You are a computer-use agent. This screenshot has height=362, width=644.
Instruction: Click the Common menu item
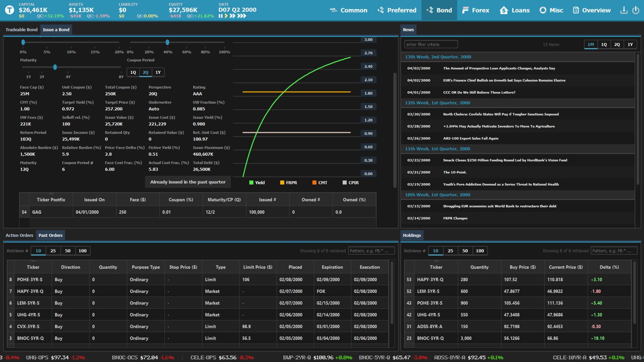click(x=354, y=10)
